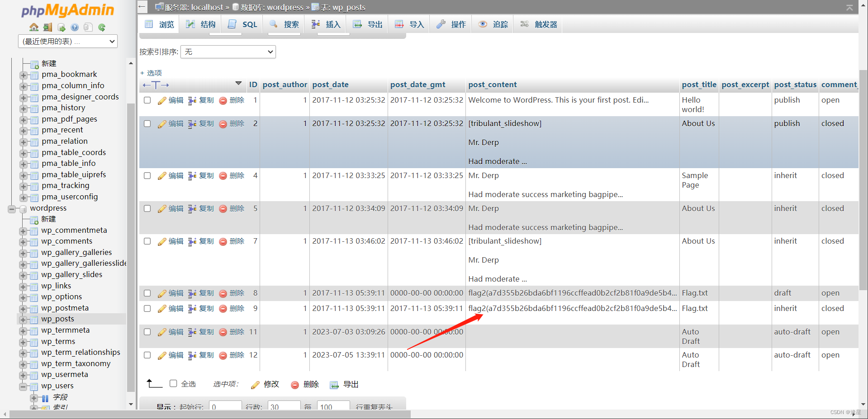Image resolution: width=868 pixels, height=419 pixels.
Task: Click the delete icon for row ID 12
Action: click(x=223, y=355)
